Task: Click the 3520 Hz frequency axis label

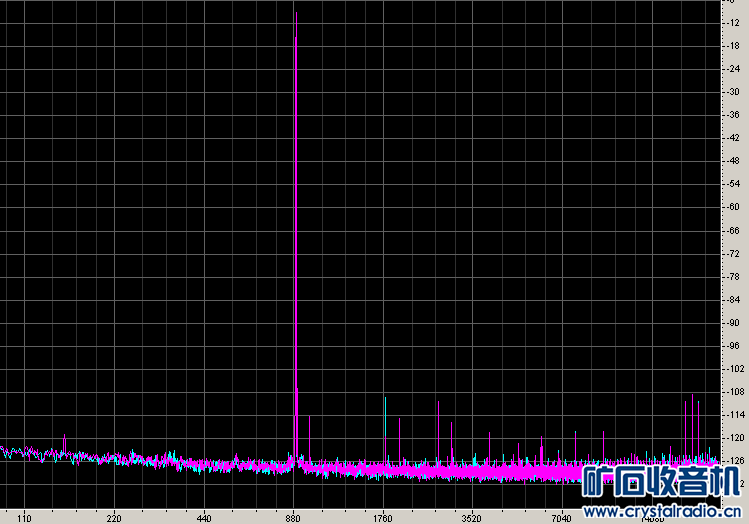Action: pyautogui.click(x=472, y=518)
